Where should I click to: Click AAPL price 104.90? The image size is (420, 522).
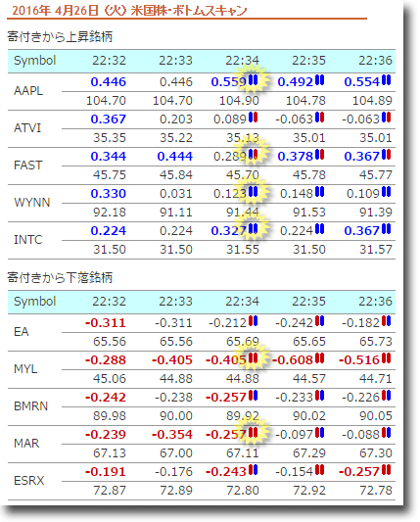(239, 101)
